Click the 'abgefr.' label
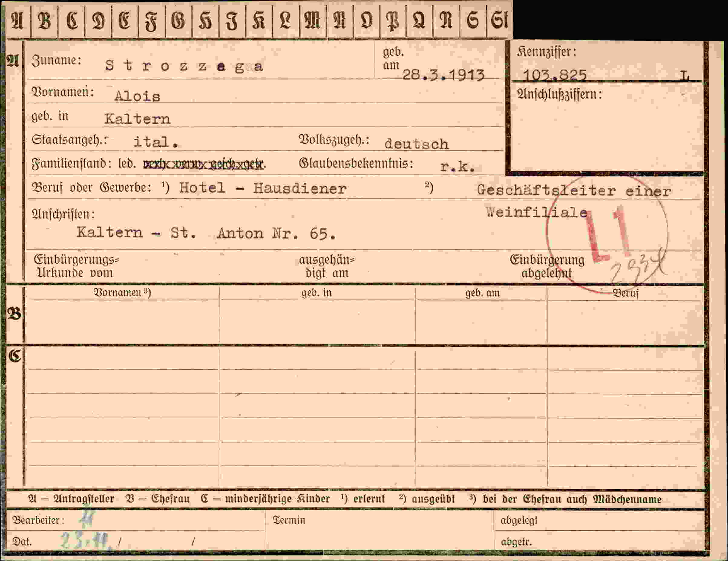The width and height of the screenshot is (728, 561). (516, 542)
